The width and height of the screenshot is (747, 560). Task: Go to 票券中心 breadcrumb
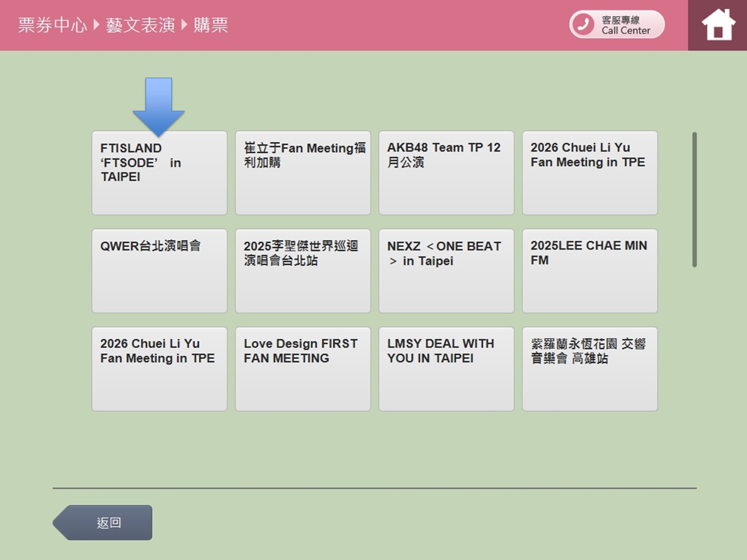point(52,25)
